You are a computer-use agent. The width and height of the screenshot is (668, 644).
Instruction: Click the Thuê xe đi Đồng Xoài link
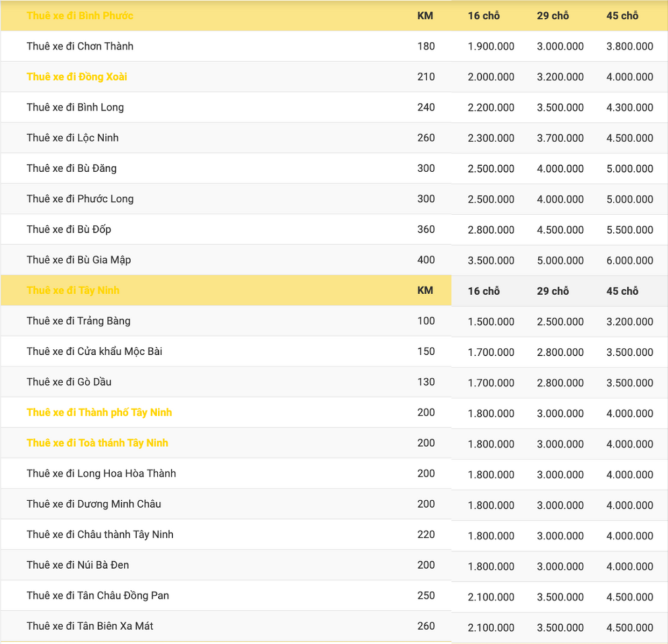[x=77, y=77]
